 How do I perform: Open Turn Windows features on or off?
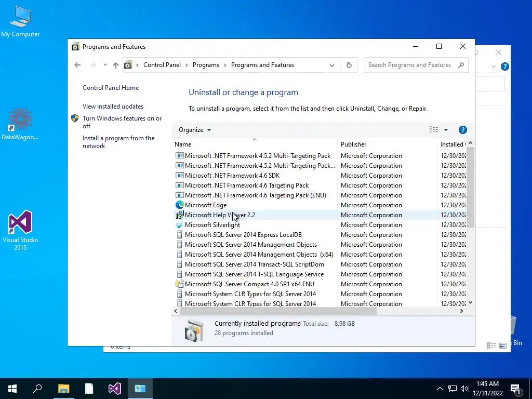(122, 122)
